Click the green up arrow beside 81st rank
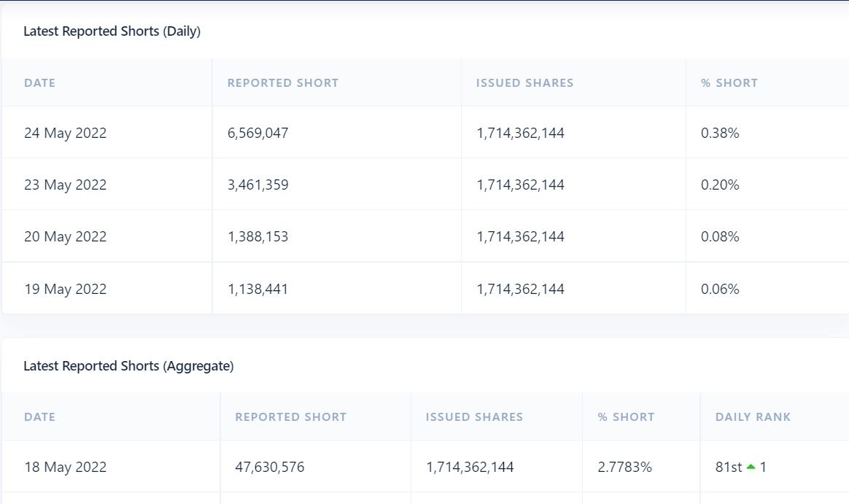This screenshot has height=504, width=849. pos(751,467)
